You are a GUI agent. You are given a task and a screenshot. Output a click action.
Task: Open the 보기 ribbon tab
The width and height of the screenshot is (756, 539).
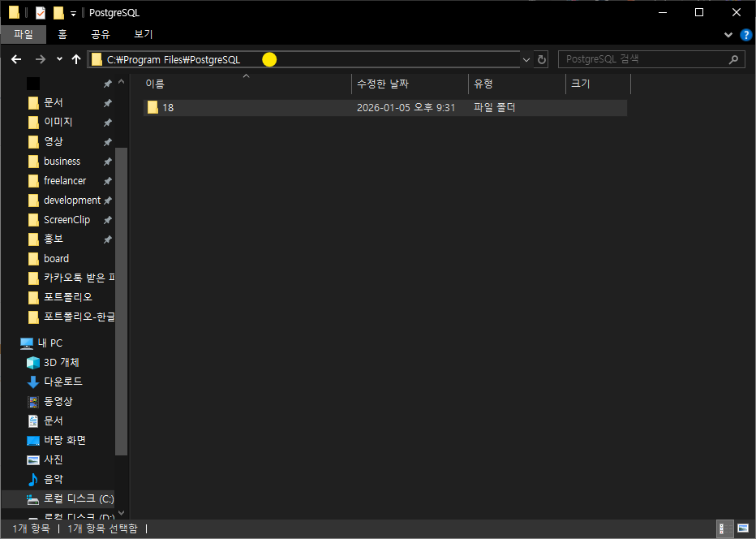pos(144,34)
